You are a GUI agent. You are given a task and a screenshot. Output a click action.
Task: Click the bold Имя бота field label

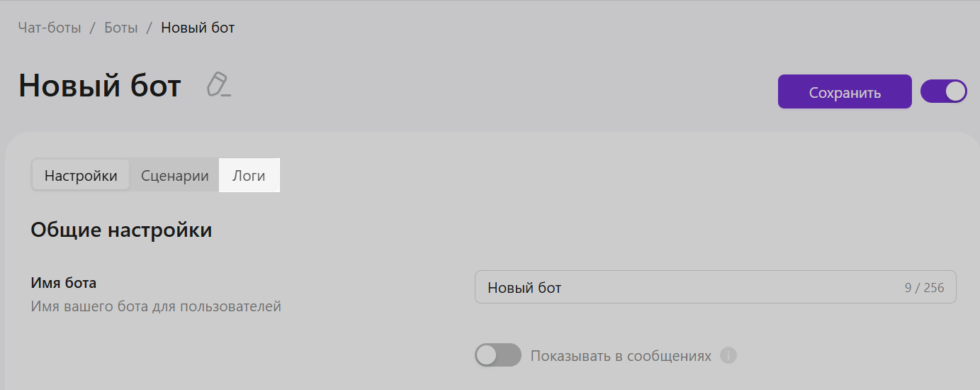tap(64, 283)
